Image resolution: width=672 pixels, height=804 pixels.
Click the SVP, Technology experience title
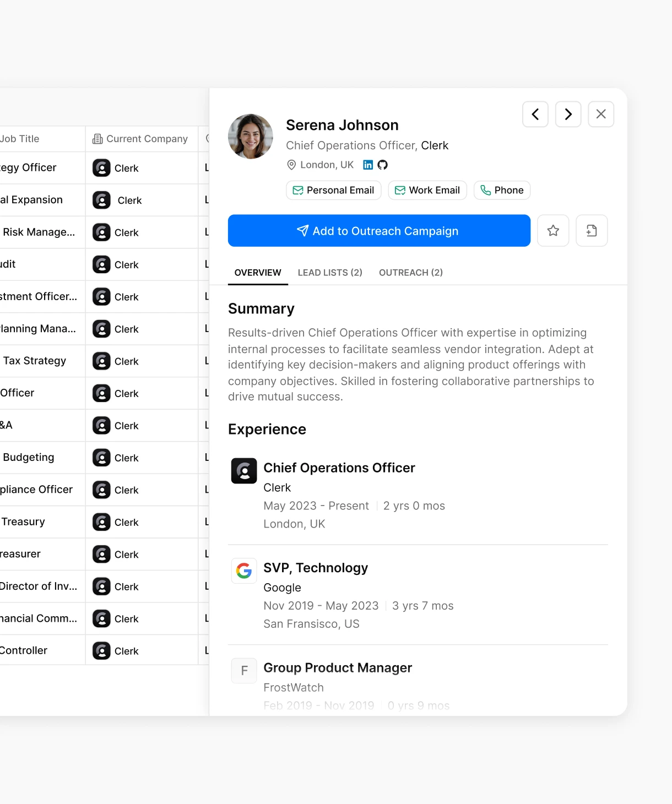(316, 568)
